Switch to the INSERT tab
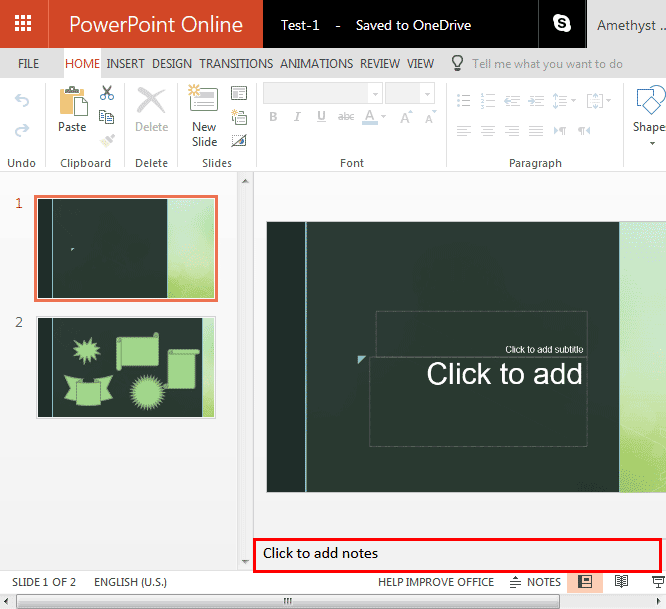This screenshot has height=609, width=666. (x=125, y=64)
